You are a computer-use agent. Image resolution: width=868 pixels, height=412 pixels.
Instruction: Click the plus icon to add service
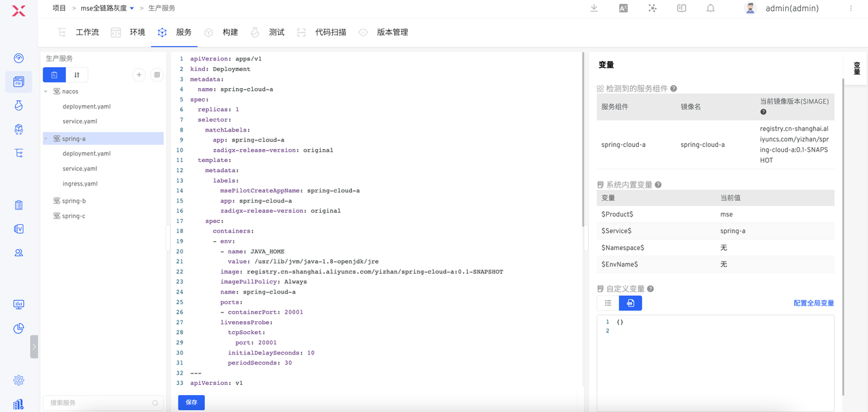(139, 75)
